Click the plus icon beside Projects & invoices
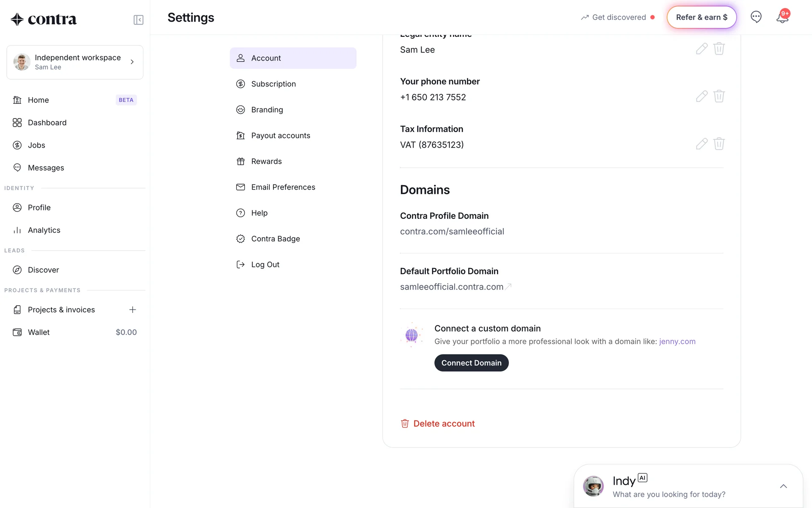This screenshot has height=508, width=812. 132,310
